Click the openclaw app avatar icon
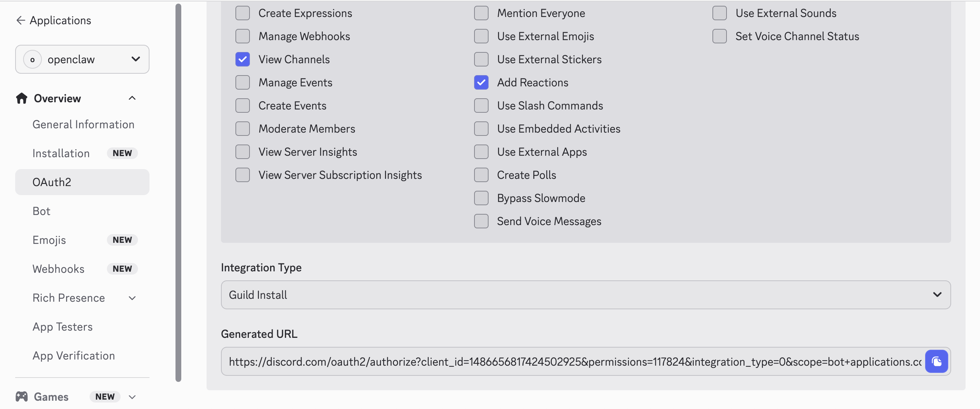The width and height of the screenshot is (980, 409). [x=33, y=59]
